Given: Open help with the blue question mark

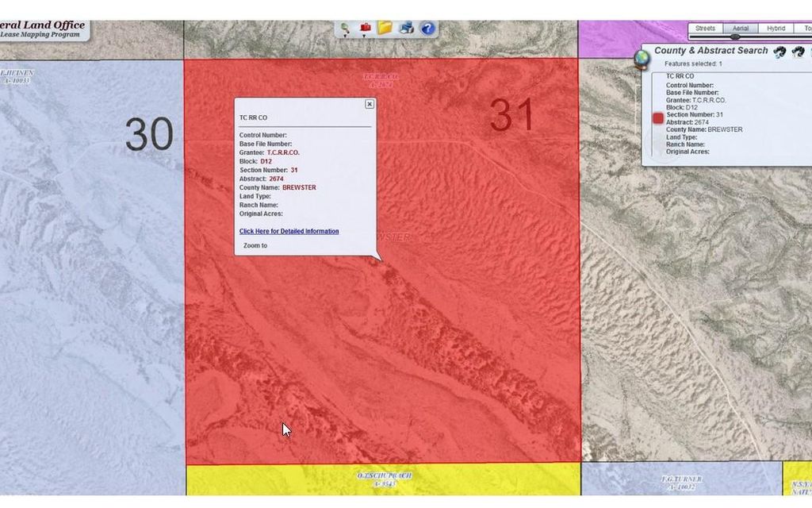Looking at the screenshot, I should 427,29.
